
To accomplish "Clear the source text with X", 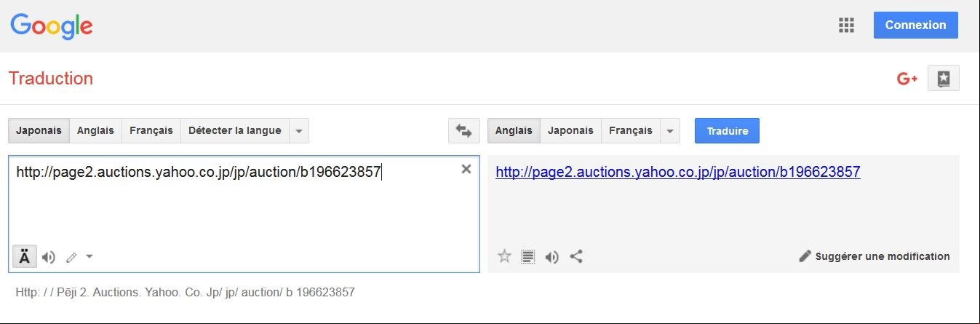I will tap(466, 169).
